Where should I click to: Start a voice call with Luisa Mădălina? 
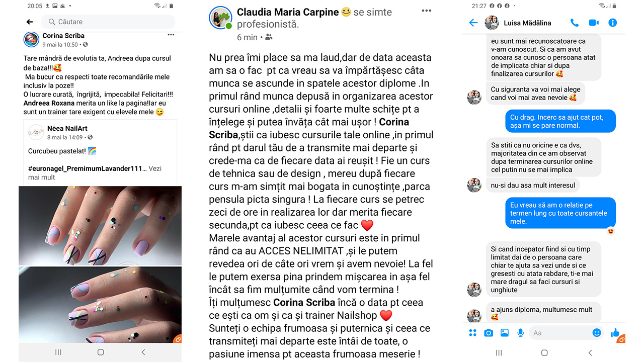pyautogui.click(x=575, y=23)
